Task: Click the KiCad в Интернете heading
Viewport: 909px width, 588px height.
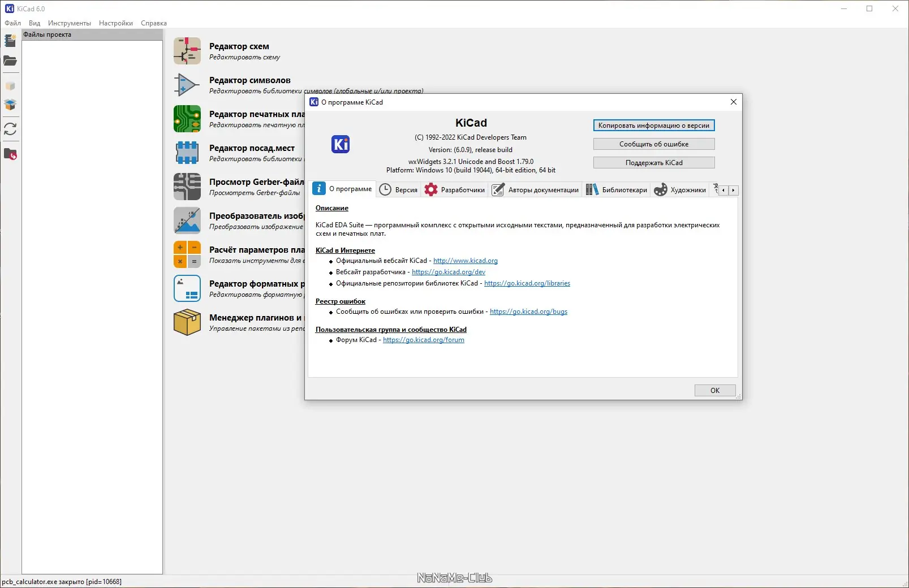Action: coord(345,250)
